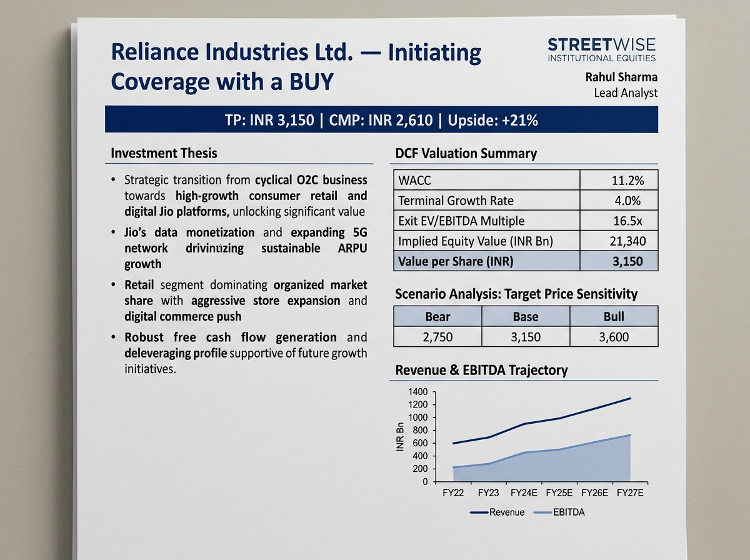Image resolution: width=750 pixels, height=560 pixels.
Task: Click the STREETWISE Institutional Equities logo
Action: tap(601, 49)
